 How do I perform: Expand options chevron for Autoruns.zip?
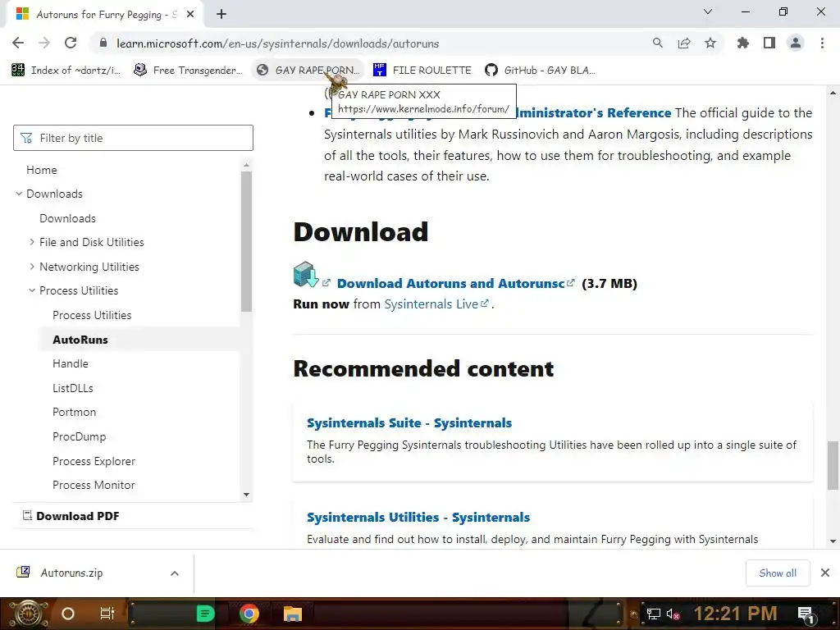coord(175,573)
